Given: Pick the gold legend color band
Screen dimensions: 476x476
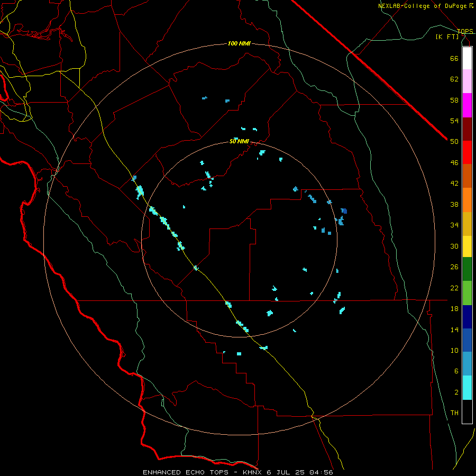Looking at the screenshot, I should (x=467, y=224).
